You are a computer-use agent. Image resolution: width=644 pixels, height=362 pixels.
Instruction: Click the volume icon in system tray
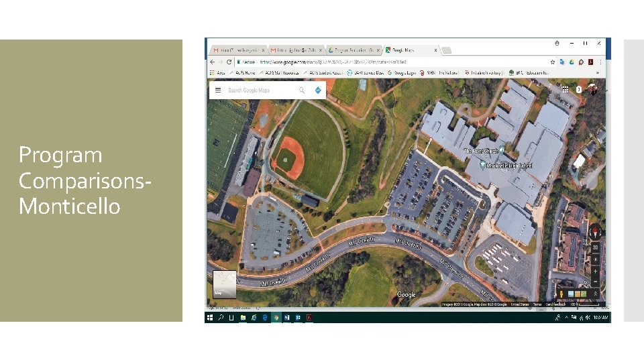588,317
